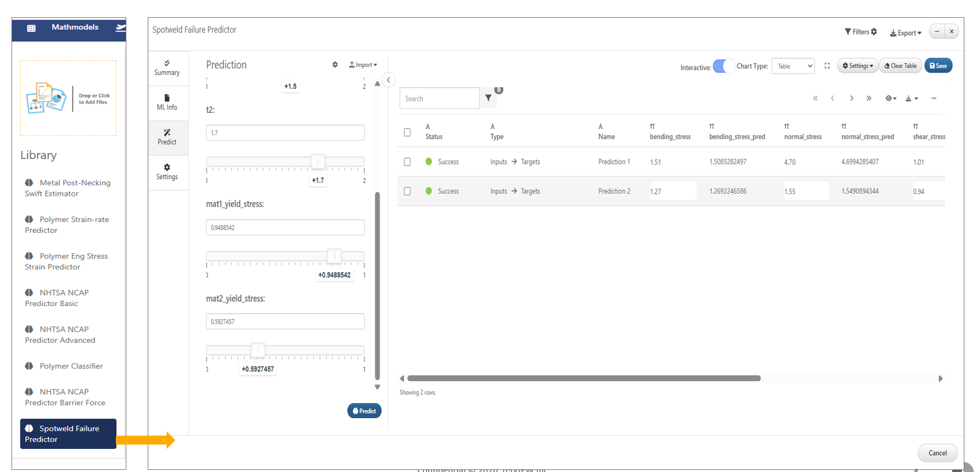Open the Import dropdown in Prediction
The width and height of the screenshot is (980, 472).
(x=363, y=65)
